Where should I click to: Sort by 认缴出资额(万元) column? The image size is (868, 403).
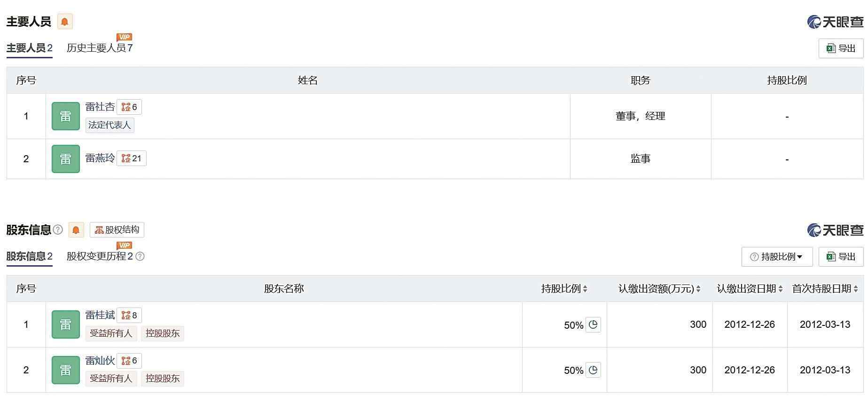coord(659,289)
